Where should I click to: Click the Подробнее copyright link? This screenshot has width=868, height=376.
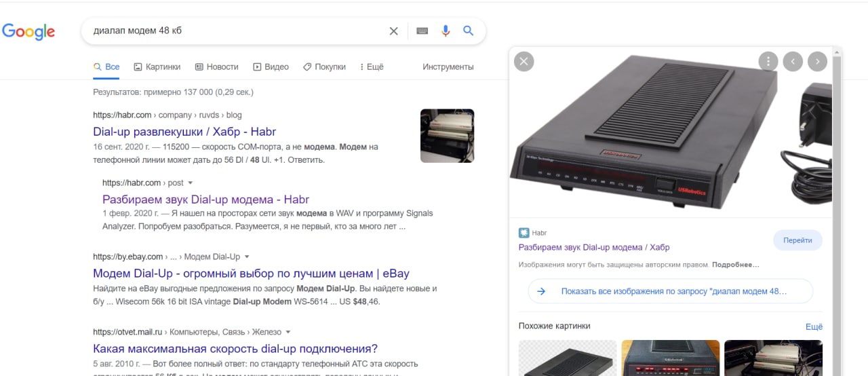coord(736,264)
